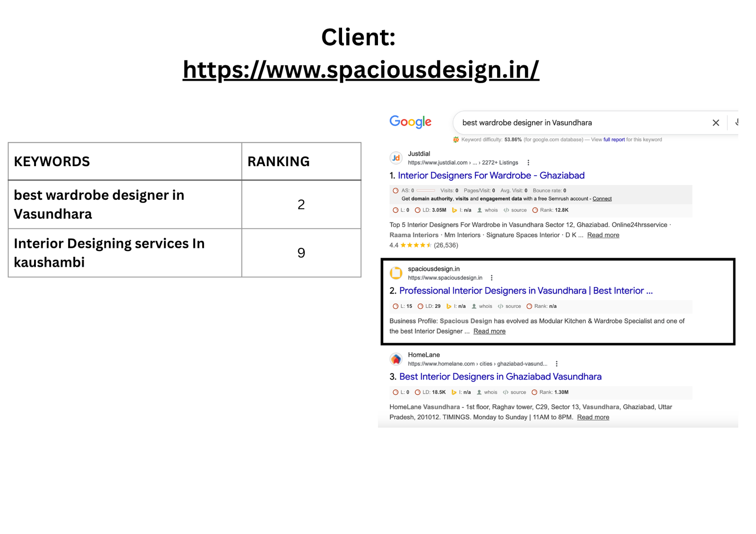Image resolution: width=756 pixels, height=534 pixels.
Task: Click Rank: n/a metric in spaciousdesign row
Action: (542, 306)
